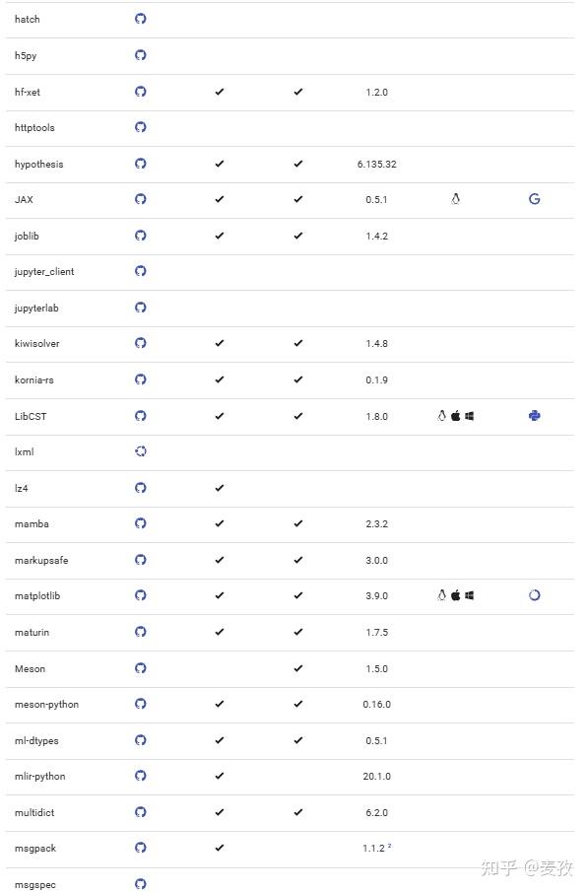Click the checkmark in the lz4 row

(x=219, y=488)
